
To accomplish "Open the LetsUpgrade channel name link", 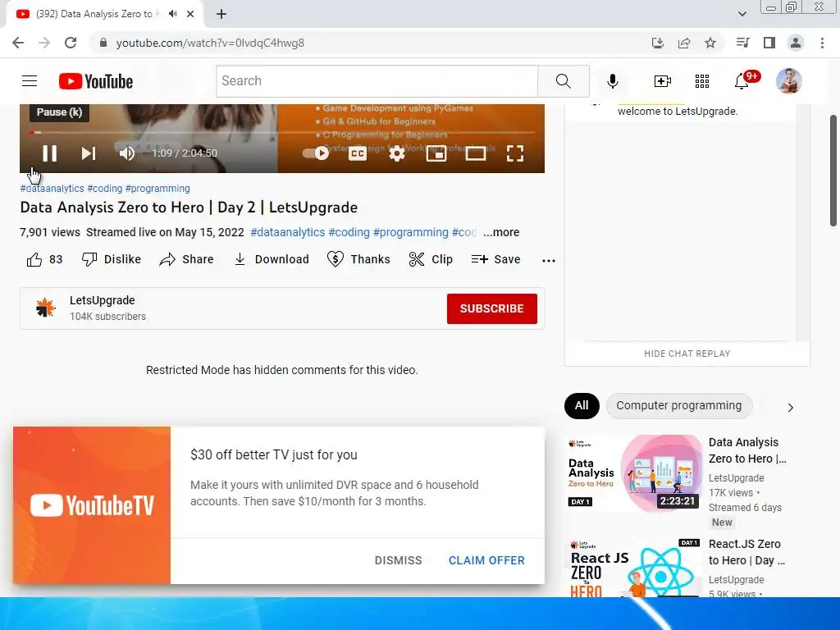I will pyautogui.click(x=103, y=300).
